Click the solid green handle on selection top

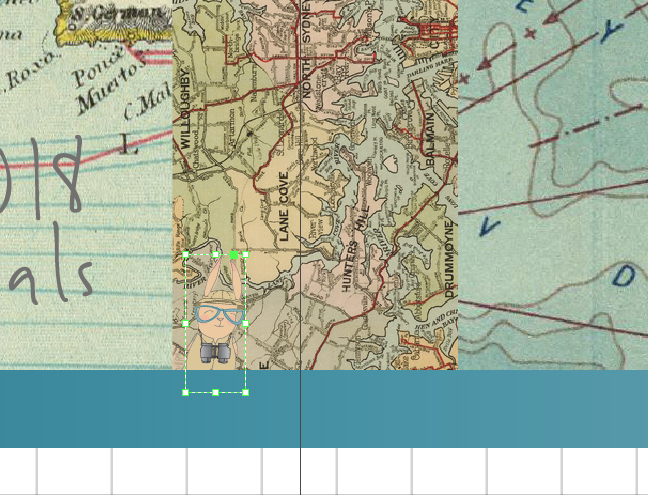[234, 255]
